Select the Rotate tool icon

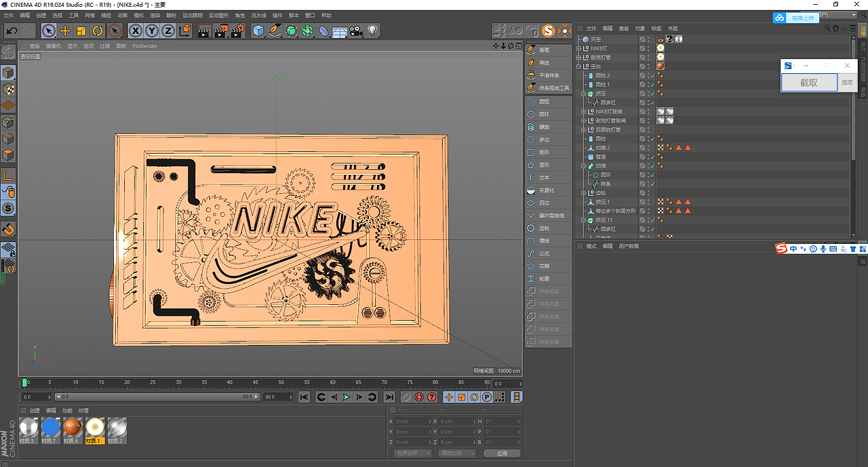[98, 31]
